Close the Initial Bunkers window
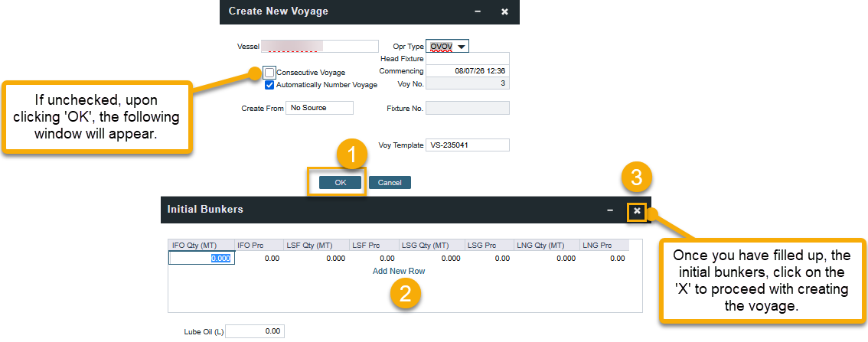Screen dimensions: 868x342 pos(637,210)
